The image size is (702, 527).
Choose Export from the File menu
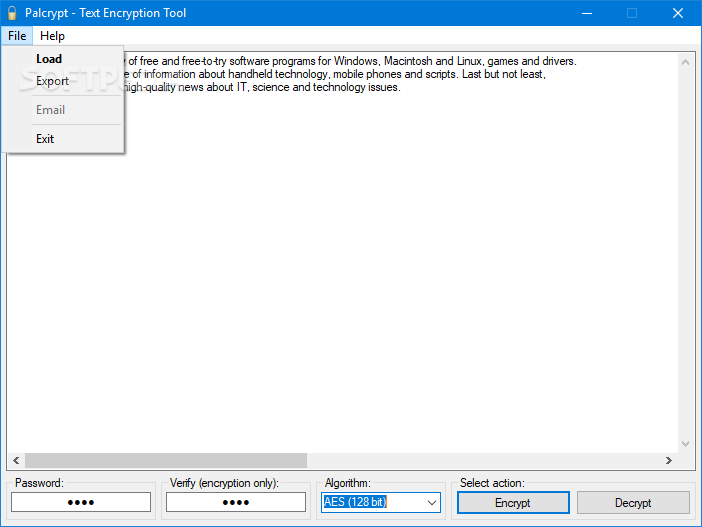(63, 81)
